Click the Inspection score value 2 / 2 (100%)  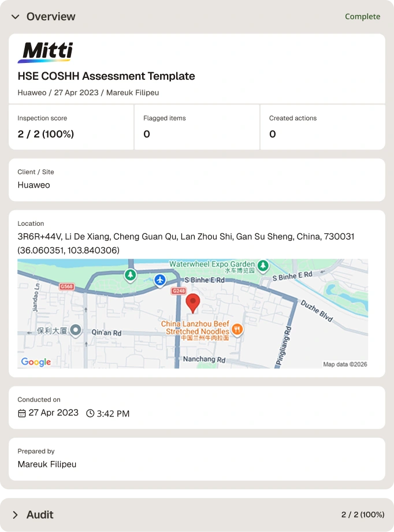[x=46, y=134]
